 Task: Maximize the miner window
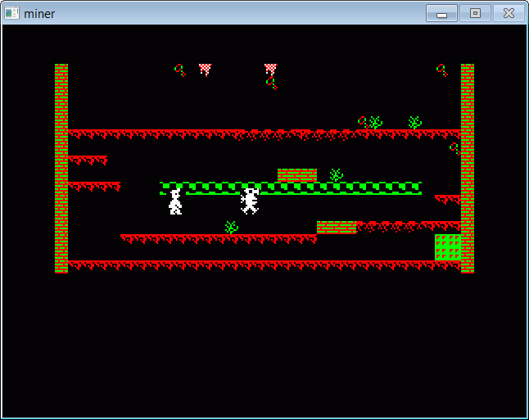tap(475, 13)
